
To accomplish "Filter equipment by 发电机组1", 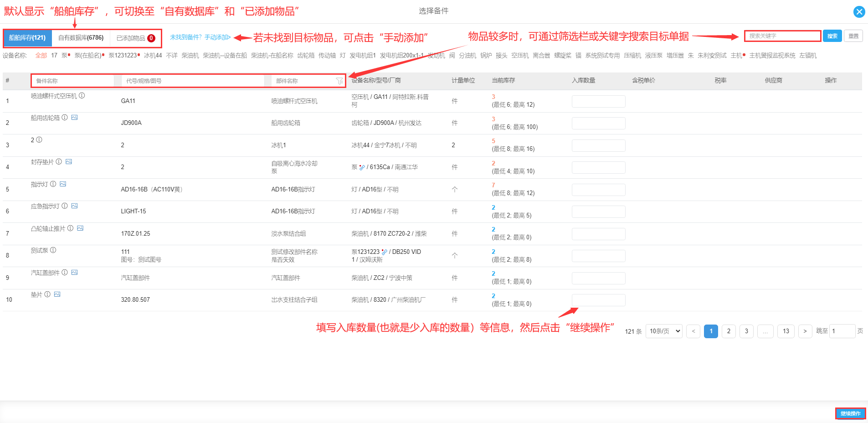I will (x=363, y=56).
